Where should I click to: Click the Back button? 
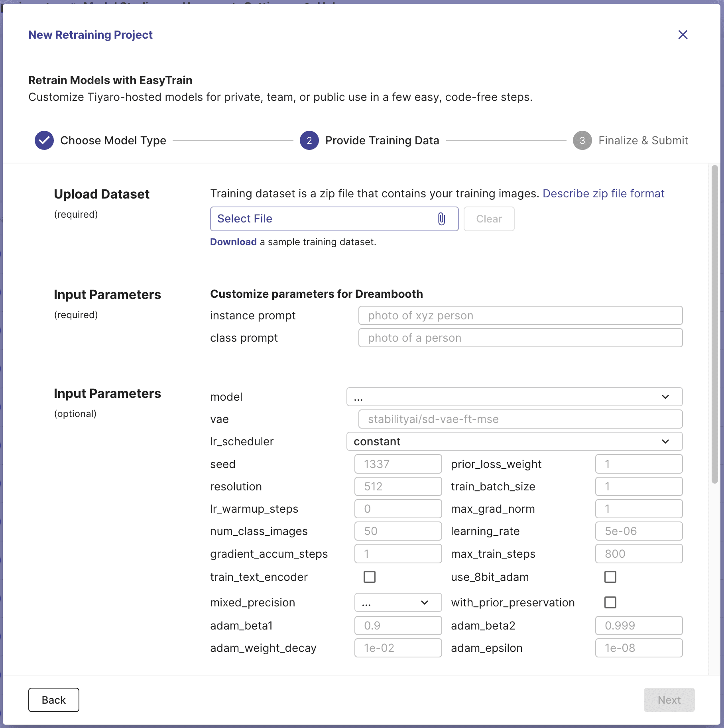click(x=54, y=700)
